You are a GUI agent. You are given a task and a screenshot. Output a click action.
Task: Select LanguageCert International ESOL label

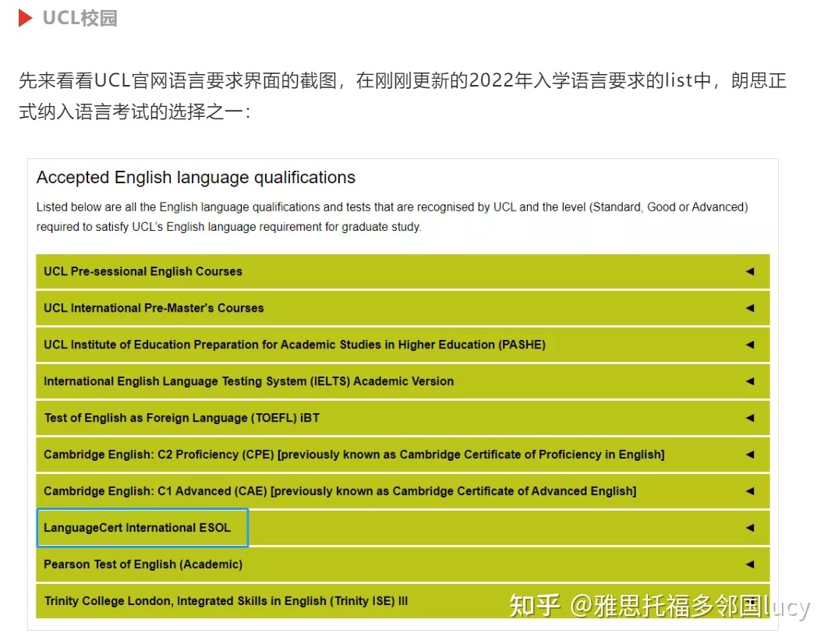pos(137,527)
